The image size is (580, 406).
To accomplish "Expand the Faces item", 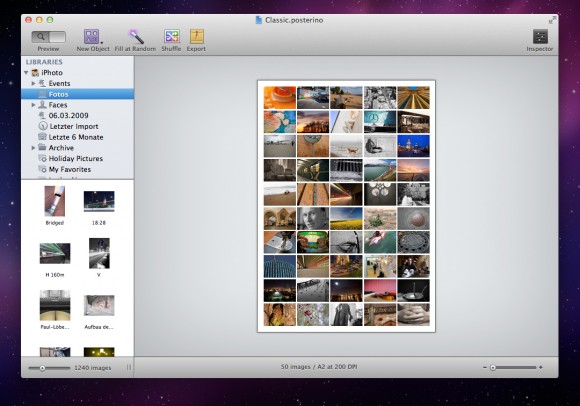I will click(x=33, y=105).
